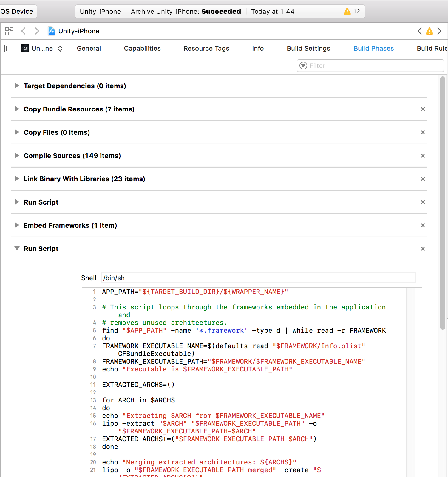Go forward in navigation history
Image resolution: width=448 pixels, height=477 pixels.
click(x=37, y=31)
